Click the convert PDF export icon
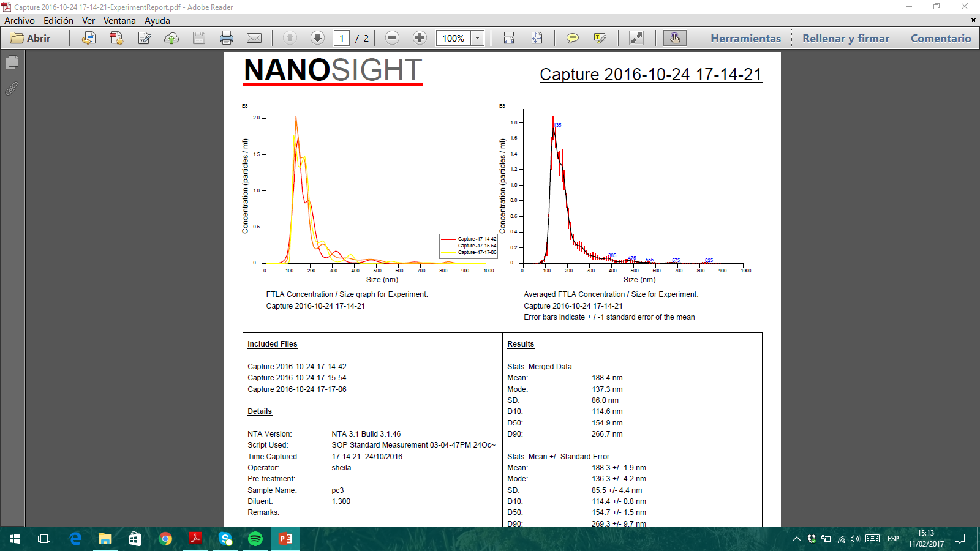Screen dimensions: 980x551 pos(116,38)
